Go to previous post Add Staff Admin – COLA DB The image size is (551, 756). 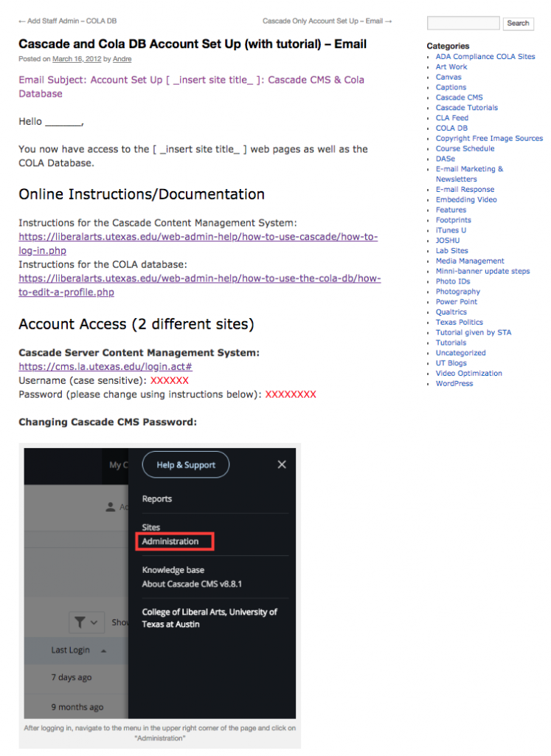(x=67, y=21)
